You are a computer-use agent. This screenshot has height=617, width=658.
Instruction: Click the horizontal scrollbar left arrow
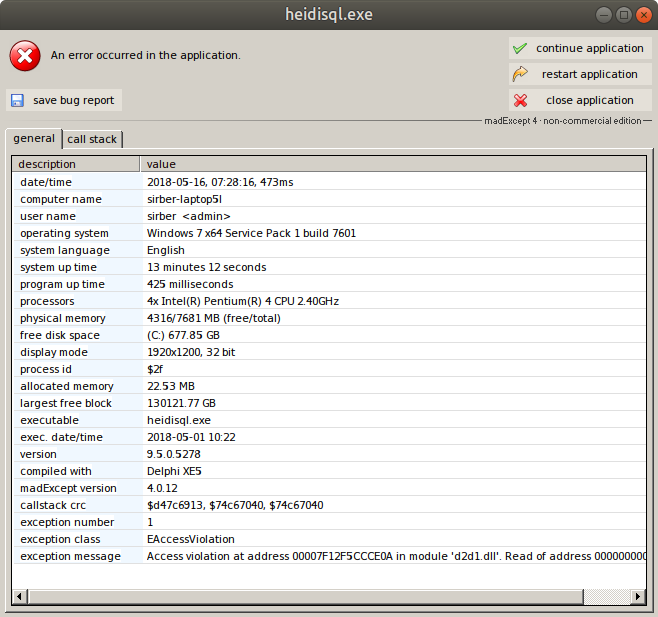coord(19,596)
